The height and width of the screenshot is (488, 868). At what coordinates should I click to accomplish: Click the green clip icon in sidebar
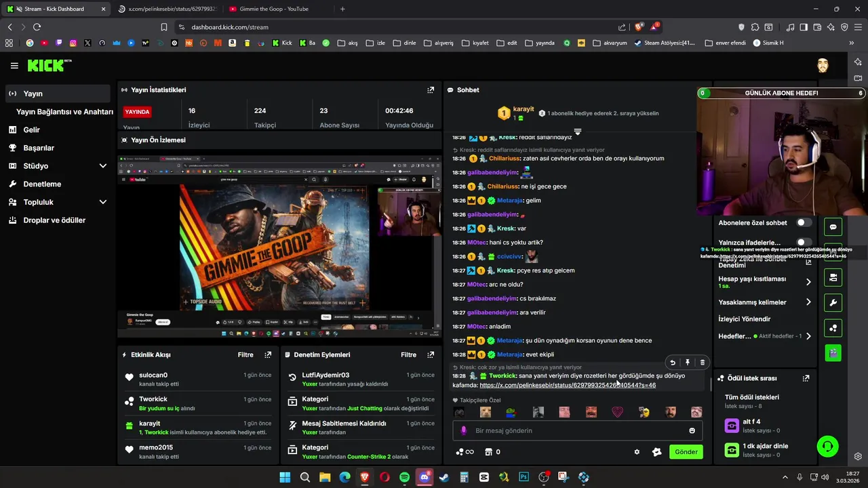(x=833, y=352)
